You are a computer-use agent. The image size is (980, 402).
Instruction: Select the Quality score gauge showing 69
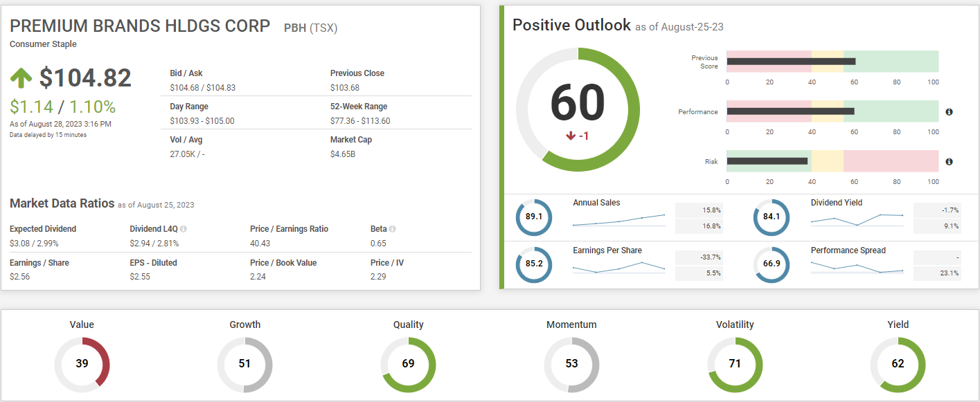click(x=409, y=363)
